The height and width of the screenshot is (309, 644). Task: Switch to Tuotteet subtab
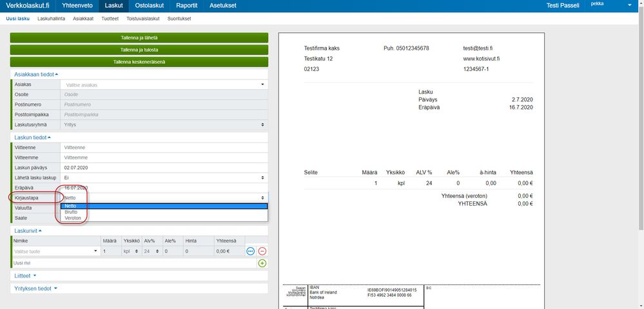click(110, 19)
